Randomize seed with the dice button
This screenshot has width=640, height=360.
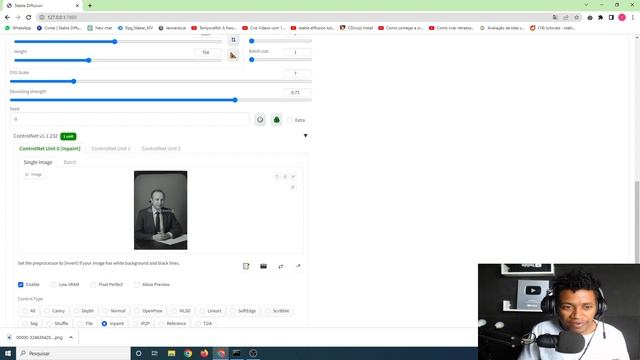pyautogui.click(x=260, y=120)
